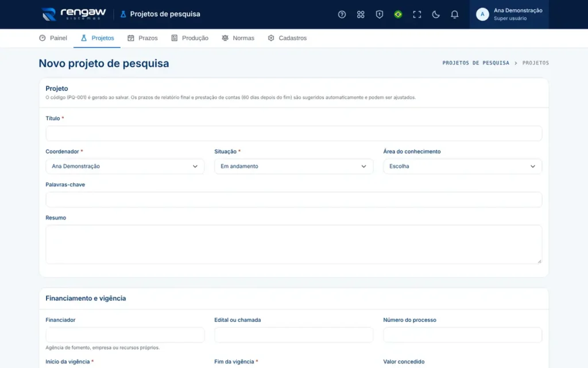
Task: Click the PROJETOS breadcrumb link
Action: (536, 63)
